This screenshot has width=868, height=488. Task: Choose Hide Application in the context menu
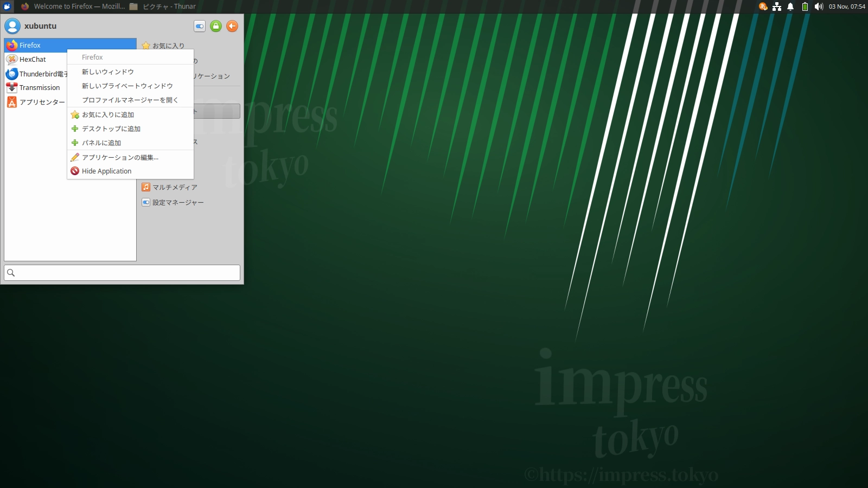coord(130,171)
